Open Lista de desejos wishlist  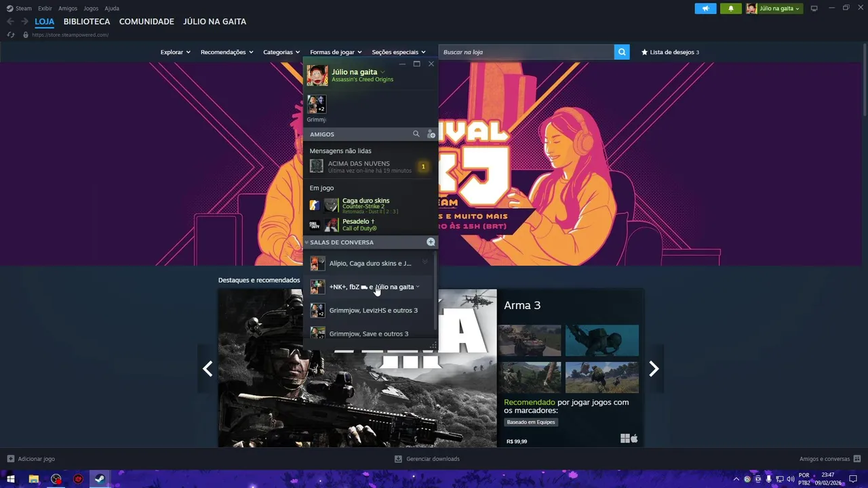tap(670, 52)
